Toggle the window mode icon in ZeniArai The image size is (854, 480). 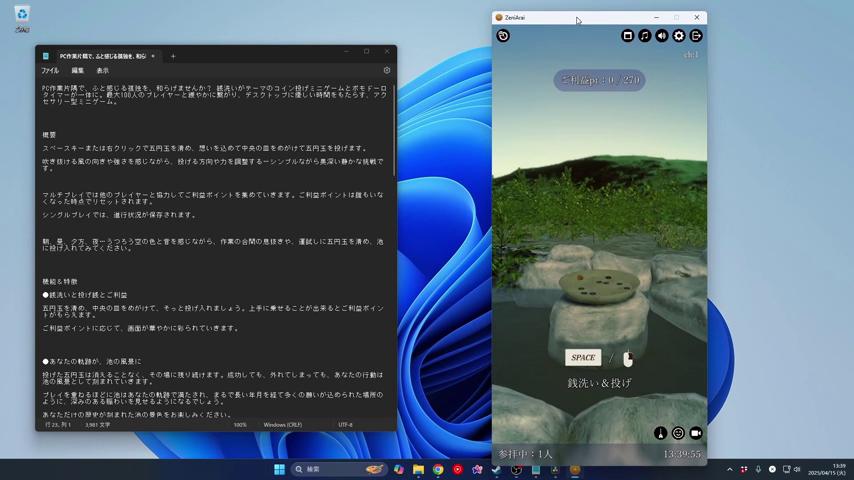627,36
